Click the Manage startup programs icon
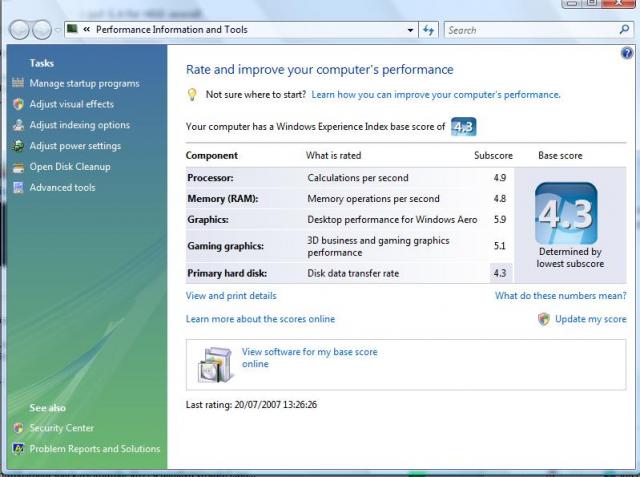This screenshot has width=640, height=477. click(18, 83)
